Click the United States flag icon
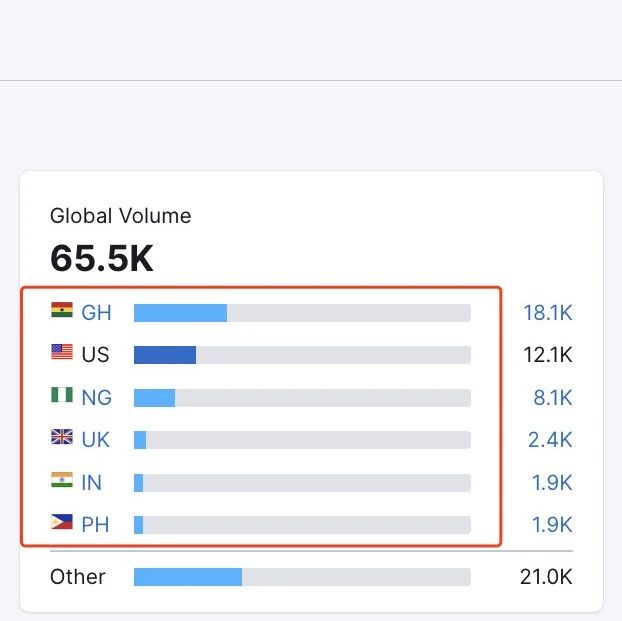Screen dimensions: 622x621 62,353
